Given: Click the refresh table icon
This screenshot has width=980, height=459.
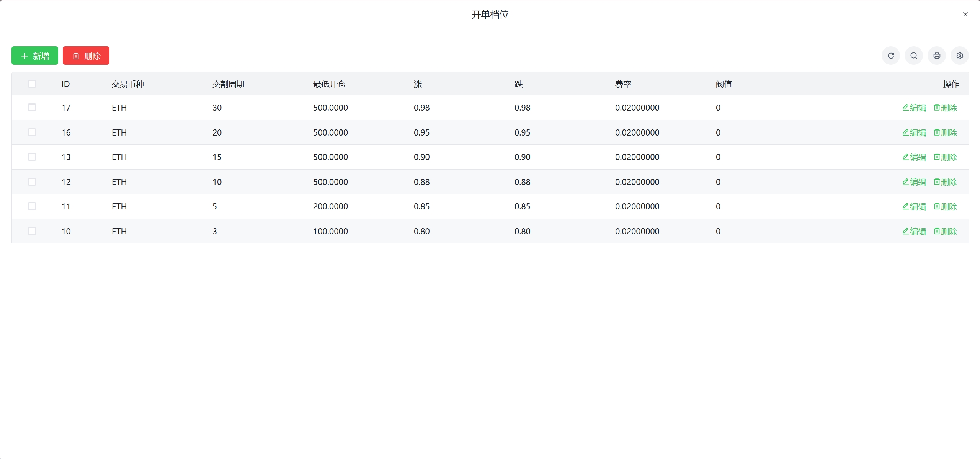Looking at the screenshot, I should coord(891,56).
